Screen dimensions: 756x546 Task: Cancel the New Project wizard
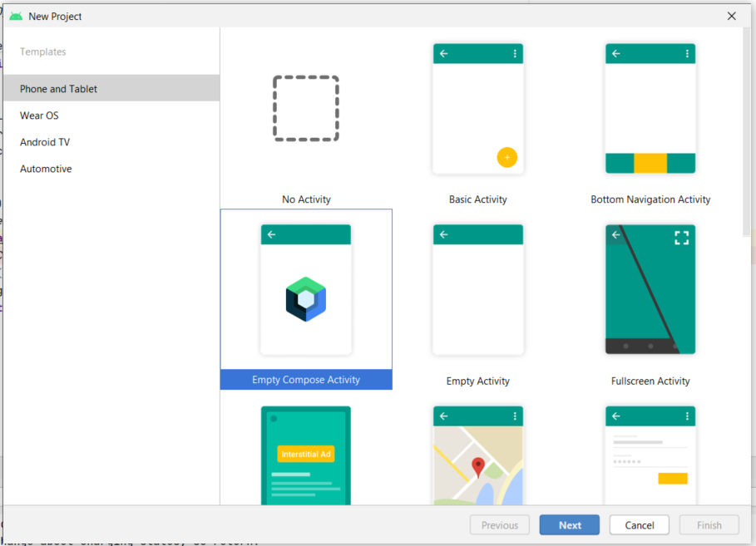[x=639, y=524]
